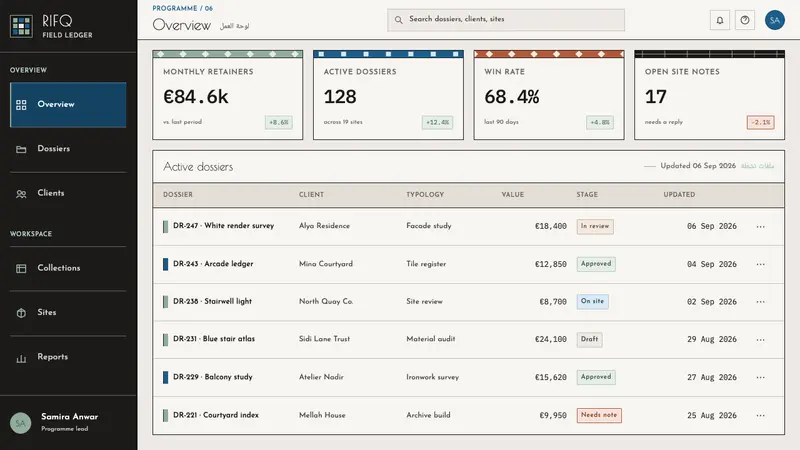The height and width of the screenshot is (450, 800).
Task: Click the Approved badge for DR-243
Action: pyautogui.click(x=596, y=264)
